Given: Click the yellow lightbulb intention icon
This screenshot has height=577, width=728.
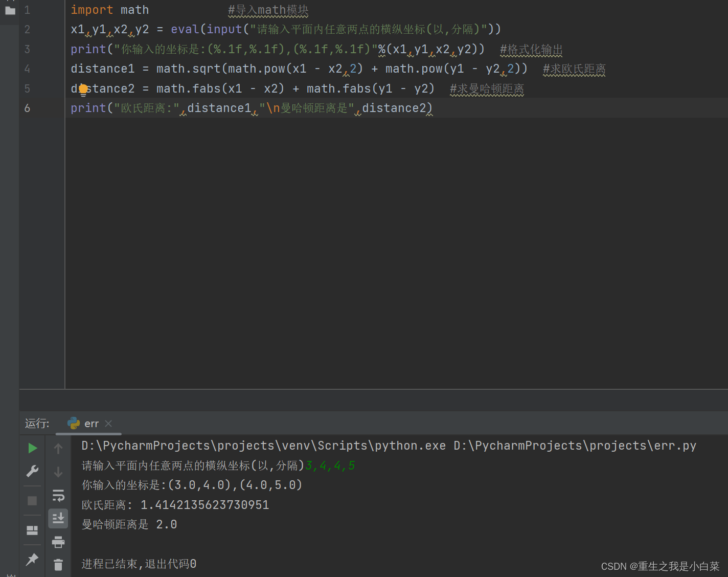Looking at the screenshot, I should pos(83,91).
